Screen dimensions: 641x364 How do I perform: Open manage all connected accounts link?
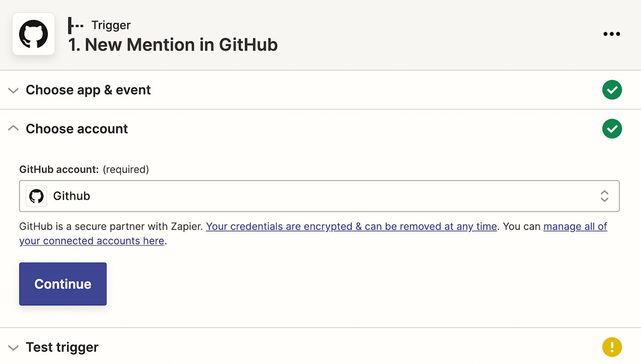575,226
